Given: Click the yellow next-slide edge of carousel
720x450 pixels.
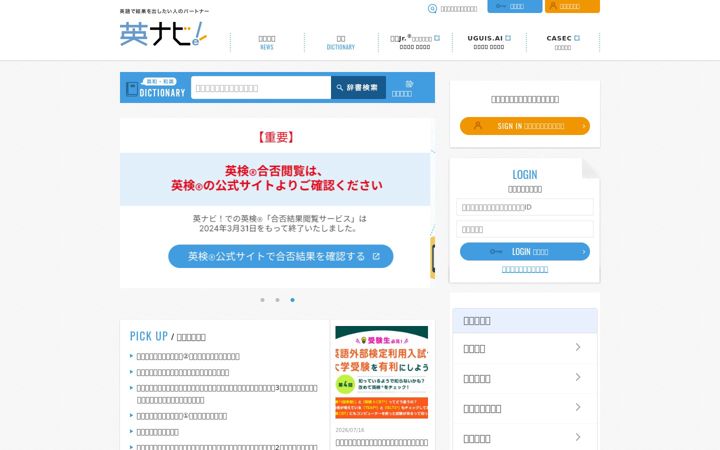Looking at the screenshot, I should [433, 258].
